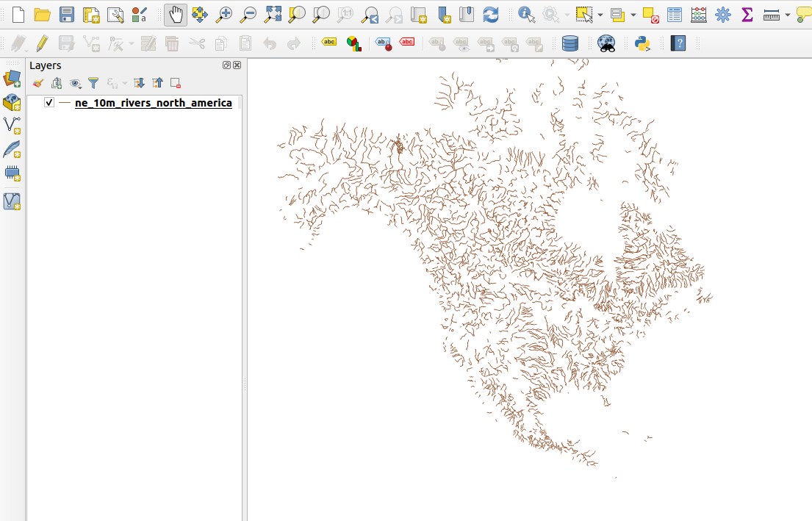Open the Manage Map Themes eye dropdown
The height and width of the screenshot is (521, 812).
coord(75,83)
